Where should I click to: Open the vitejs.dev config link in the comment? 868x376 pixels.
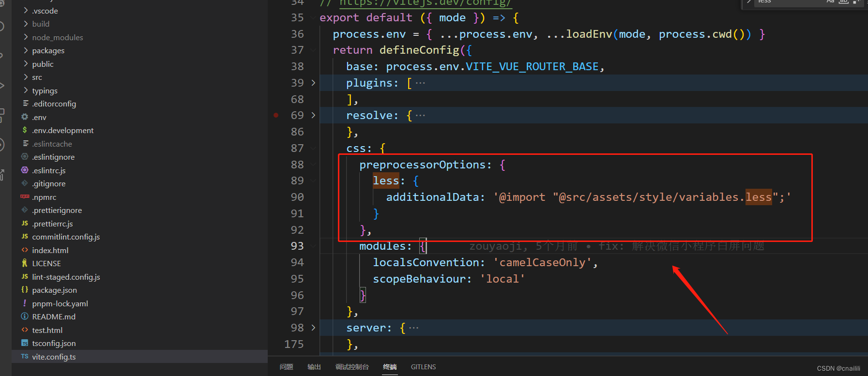pyautogui.click(x=425, y=3)
